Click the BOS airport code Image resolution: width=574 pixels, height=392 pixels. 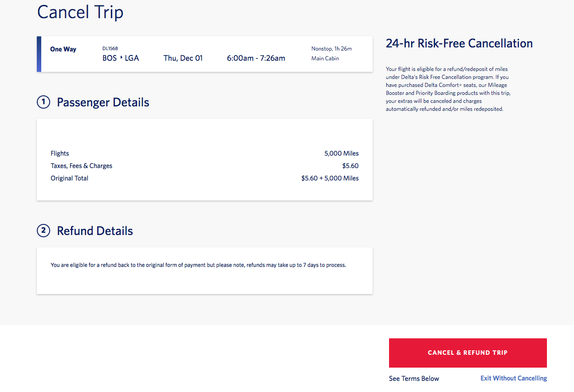pyautogui.click(x=109, y=58)
